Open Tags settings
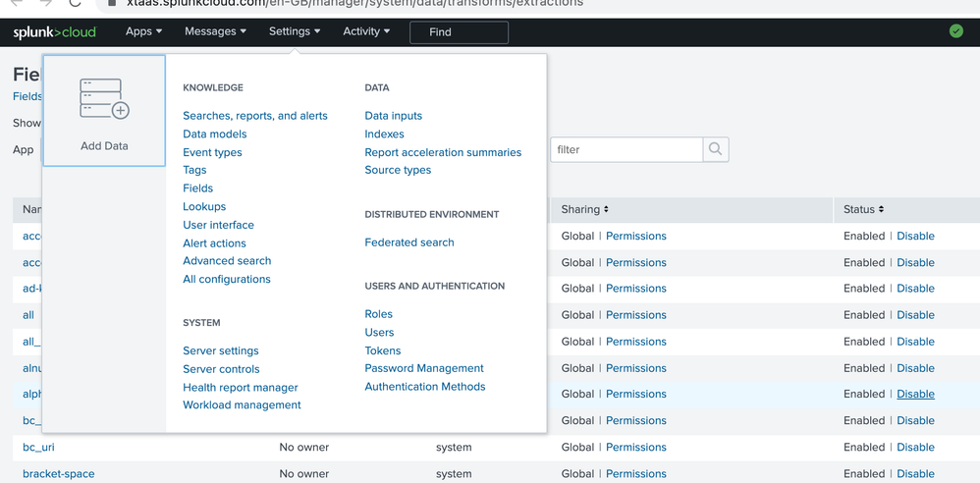Screen dimensions: 980x483 point(194,170)
